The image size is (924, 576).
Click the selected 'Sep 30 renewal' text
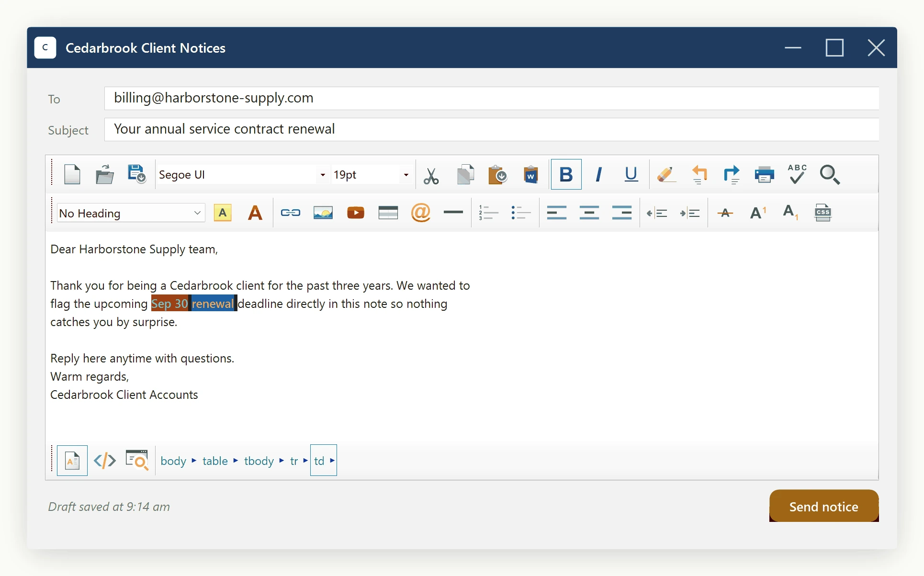[x=194, y=304]
